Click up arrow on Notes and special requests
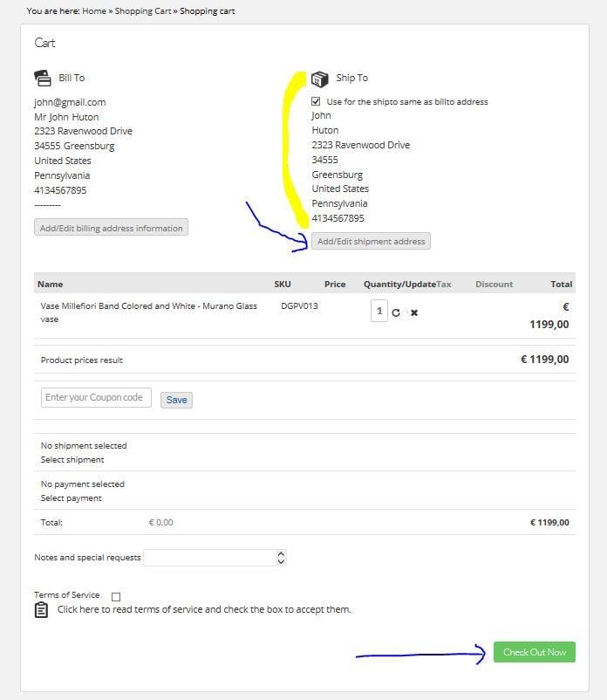The height and width of the screenshot is (700, 607). [x=281, y=553]
